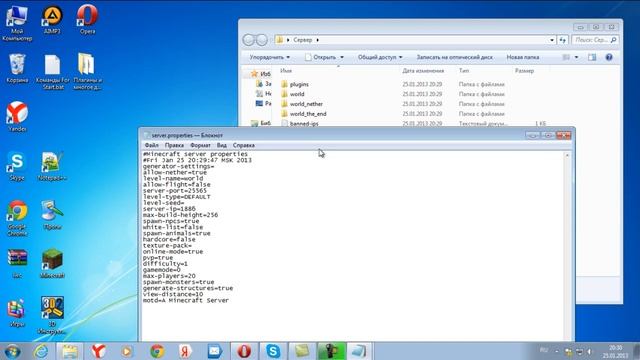This screenshot has height=360, width=640.
Task: Open the Вид menu in Notepad
Action: (x=222, y=145)
